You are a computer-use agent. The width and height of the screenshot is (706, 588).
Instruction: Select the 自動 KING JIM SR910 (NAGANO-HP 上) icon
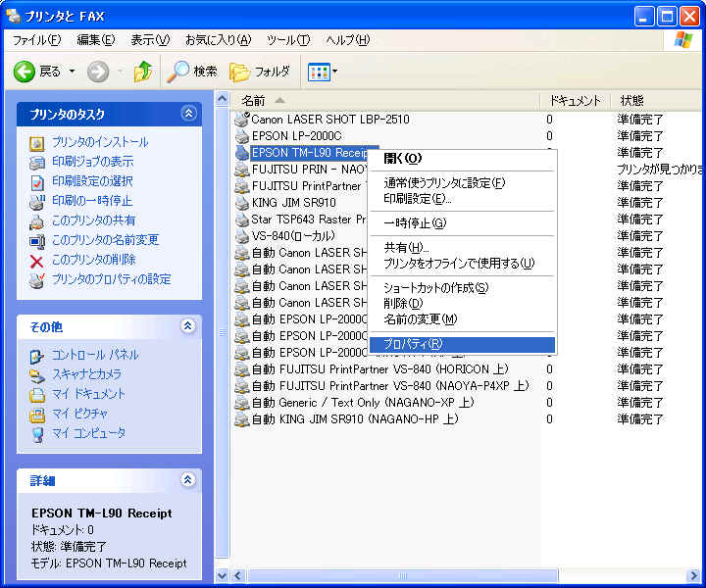coord(242,418)
